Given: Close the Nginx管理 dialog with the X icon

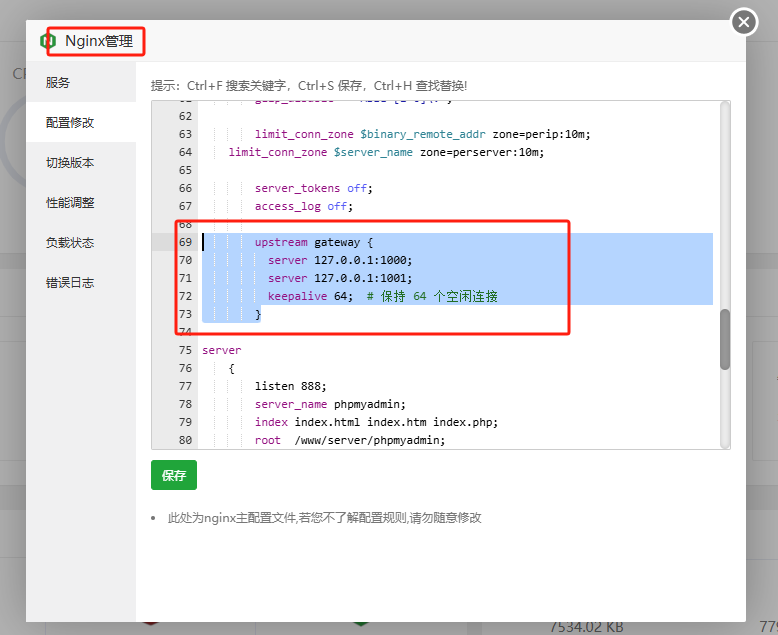Looking at the screenshot, I should [744, 22].
